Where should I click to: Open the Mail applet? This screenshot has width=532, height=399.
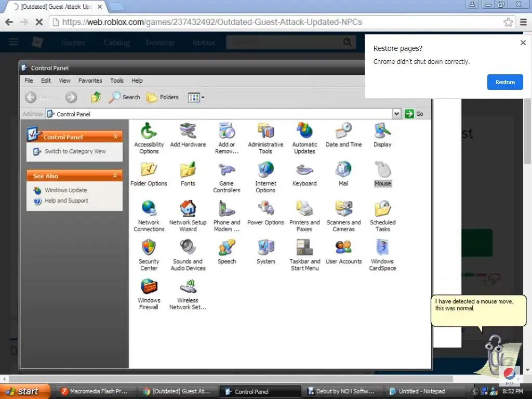coord(343,174)
